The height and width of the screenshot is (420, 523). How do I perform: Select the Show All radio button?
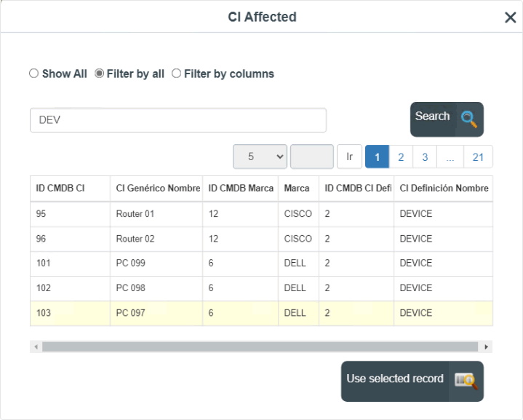point(33,73)
